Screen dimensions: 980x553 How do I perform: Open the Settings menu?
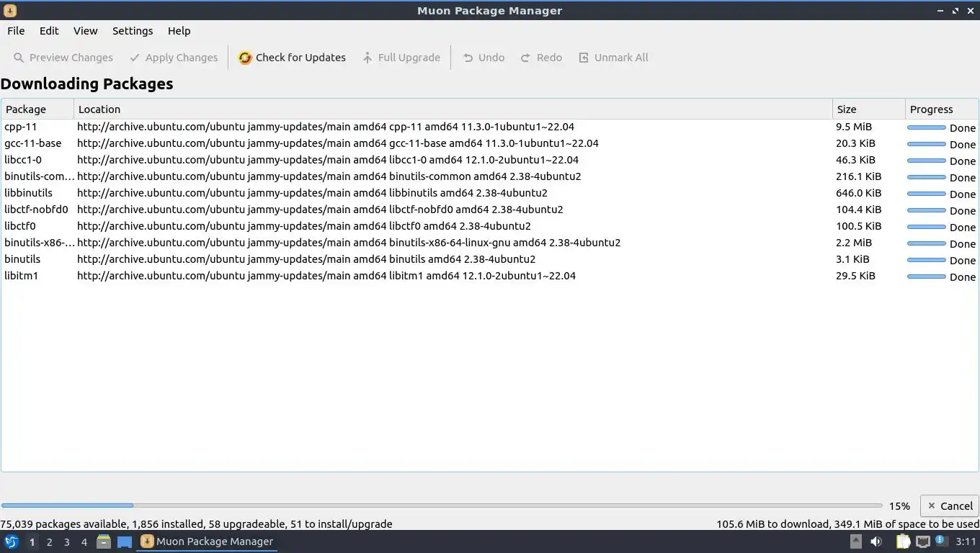pos(133,31)
